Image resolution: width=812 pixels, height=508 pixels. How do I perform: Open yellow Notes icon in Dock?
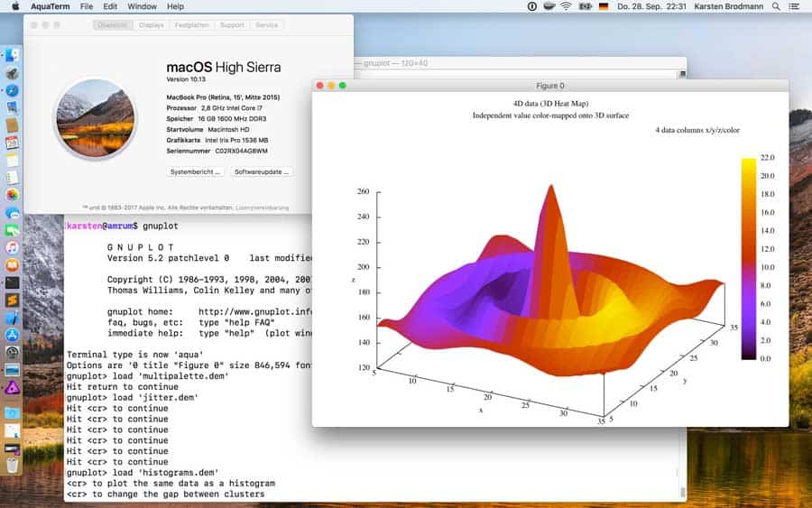12,160
